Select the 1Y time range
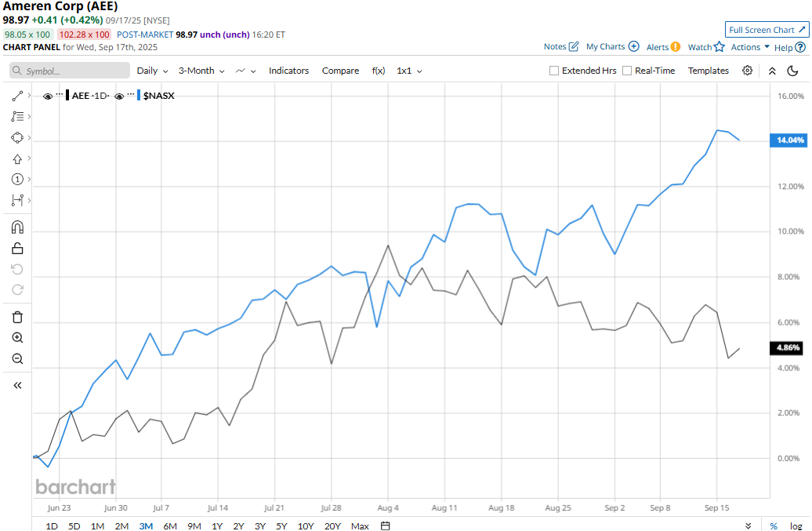The height and width of the screenshot is (531, 812). pyautogui.click(x=217, y=526)
